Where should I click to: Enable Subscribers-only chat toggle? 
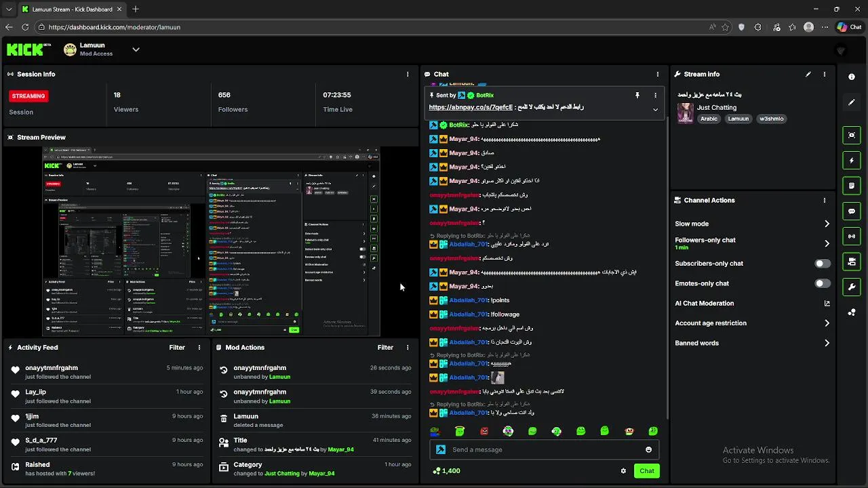(x=823, y=264)
